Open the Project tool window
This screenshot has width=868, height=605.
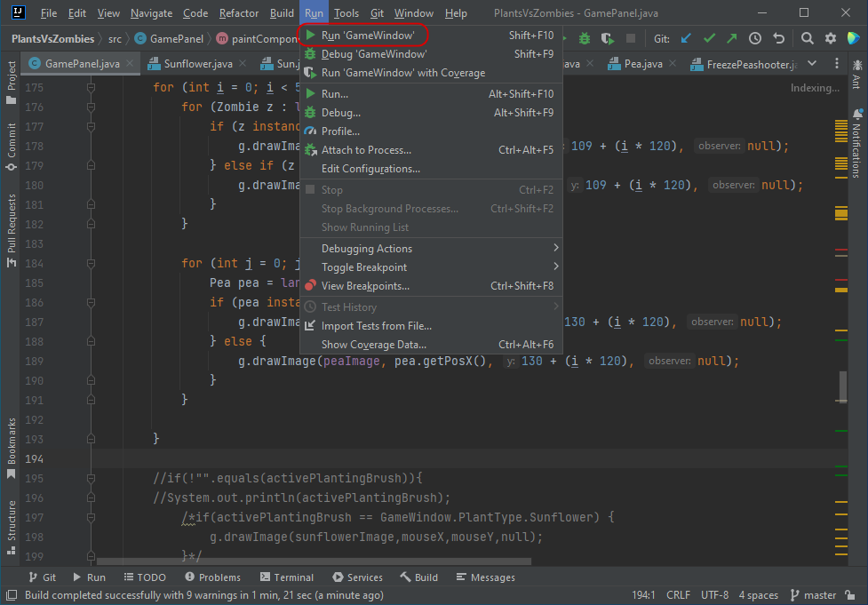(11, 82)
